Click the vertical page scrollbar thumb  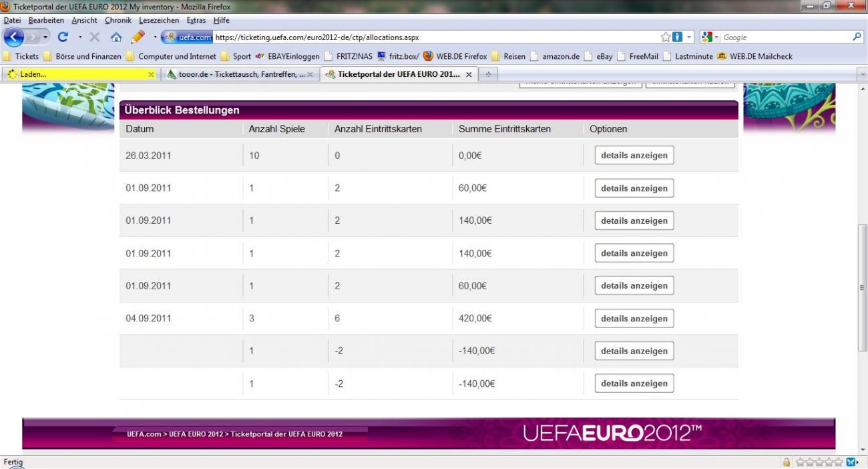tap(862, 287)
